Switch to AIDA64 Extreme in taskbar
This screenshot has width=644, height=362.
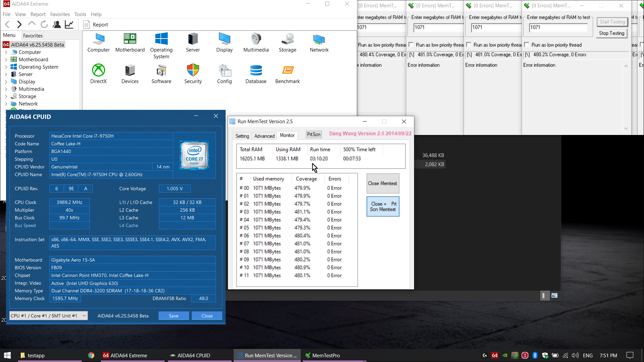[132, 355]
